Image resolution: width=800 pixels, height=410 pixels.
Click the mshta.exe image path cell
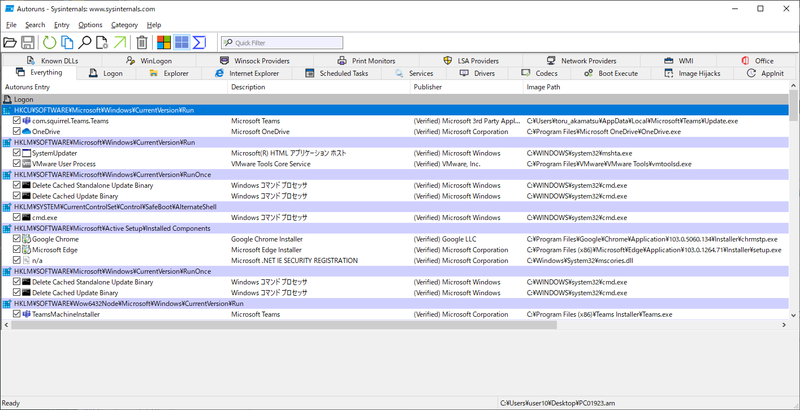pyautogui.click(x=580, y=153)
